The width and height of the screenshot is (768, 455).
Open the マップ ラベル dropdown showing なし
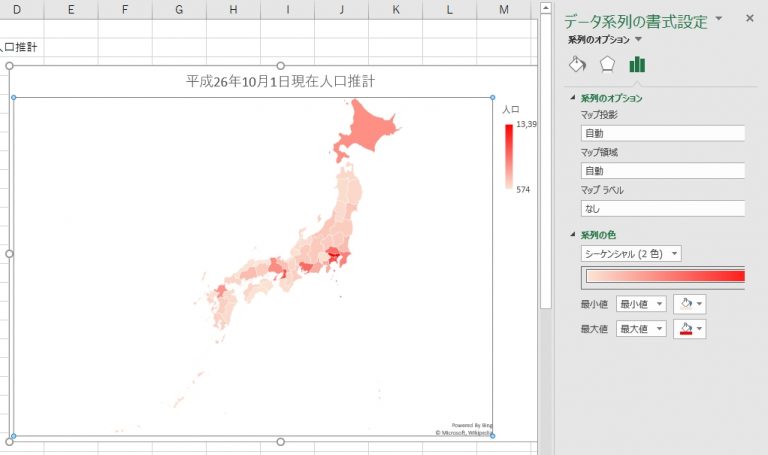pyautogui.click(x=663, y=209)
